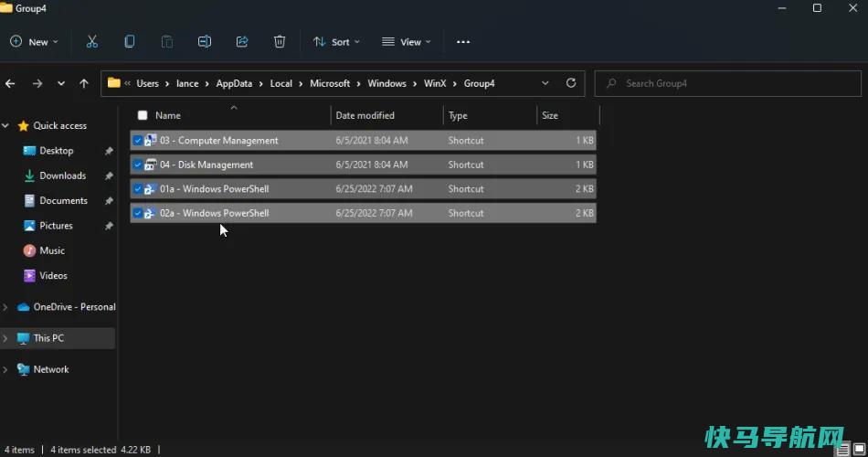Click the WinX breadcrumb segment
The height and width of the screenshot is (457, 868).
[x=435, y=83]
